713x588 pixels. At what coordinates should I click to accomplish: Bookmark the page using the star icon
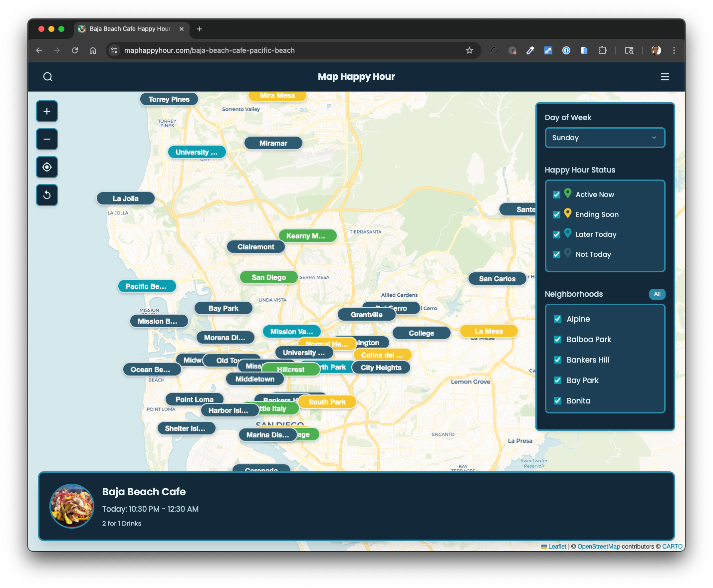click(x=469, y=50)
